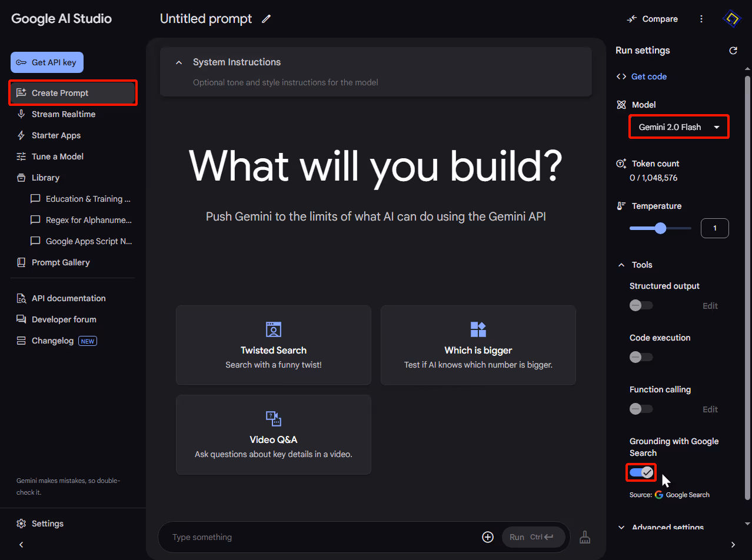Open the Education & Training saved prompt
Image resolution: width=752 pixels, height=560 pixels.
[x=81, y=199]
